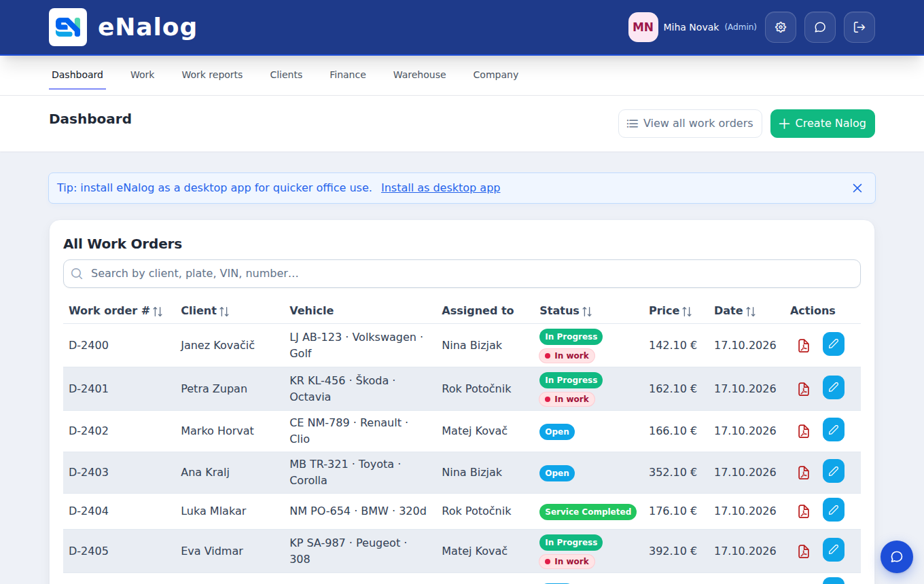The image size is (924, 584).
Task: Download PDF for work order D-2405
Action: [804, 551]
